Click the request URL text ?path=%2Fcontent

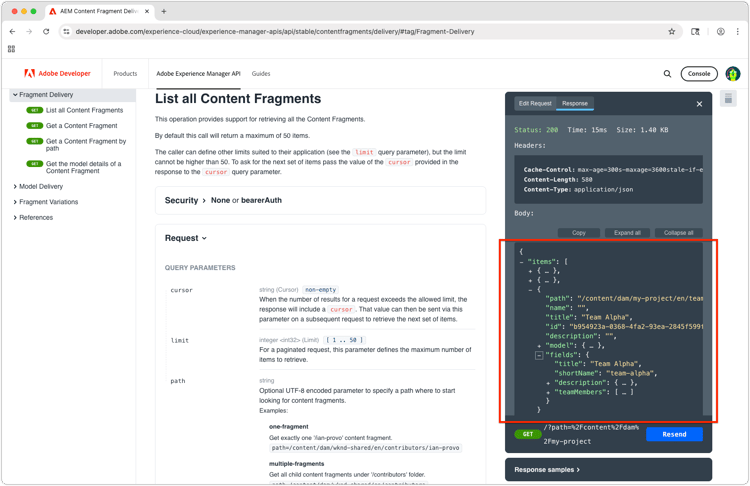(591, 434)
